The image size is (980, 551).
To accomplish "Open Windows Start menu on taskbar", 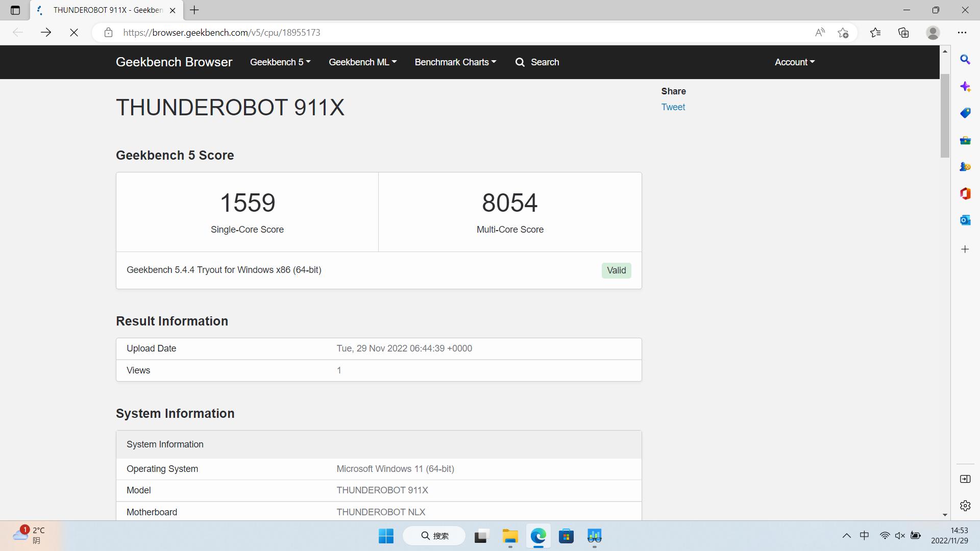I will pyautogui.click(x=386, y=536).
